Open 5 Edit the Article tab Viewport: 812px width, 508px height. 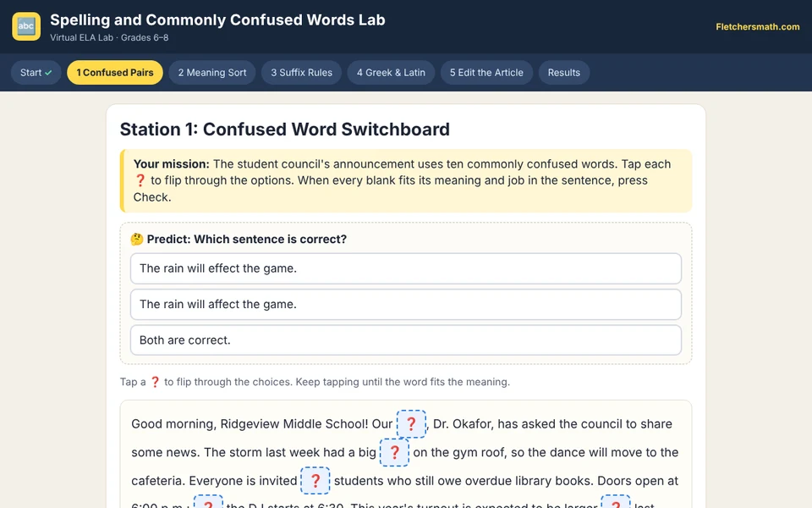coord(487,73)
